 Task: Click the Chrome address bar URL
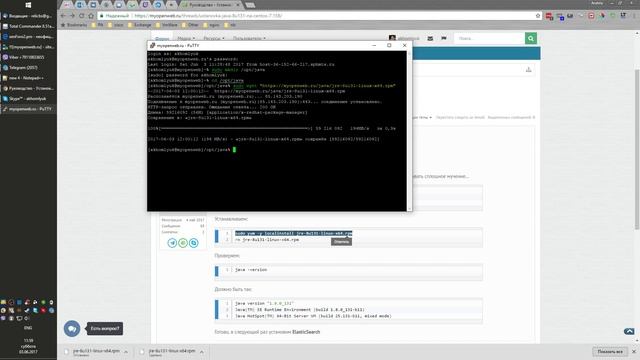coord(208,16)
